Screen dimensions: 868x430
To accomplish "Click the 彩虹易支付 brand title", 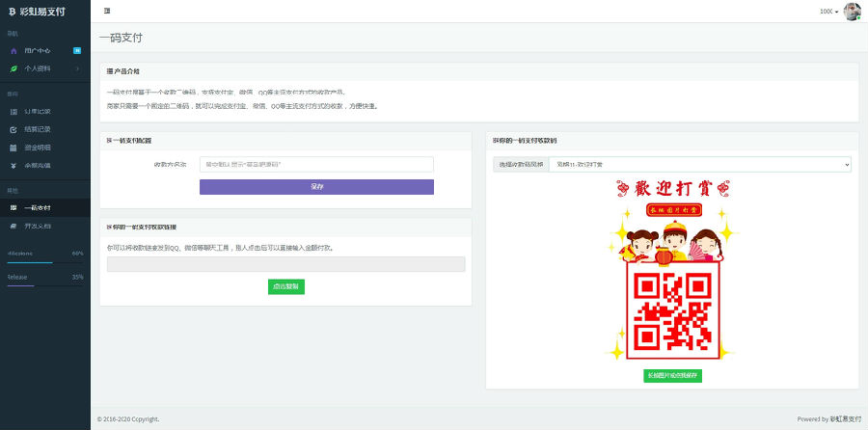I will coord(42,11).
